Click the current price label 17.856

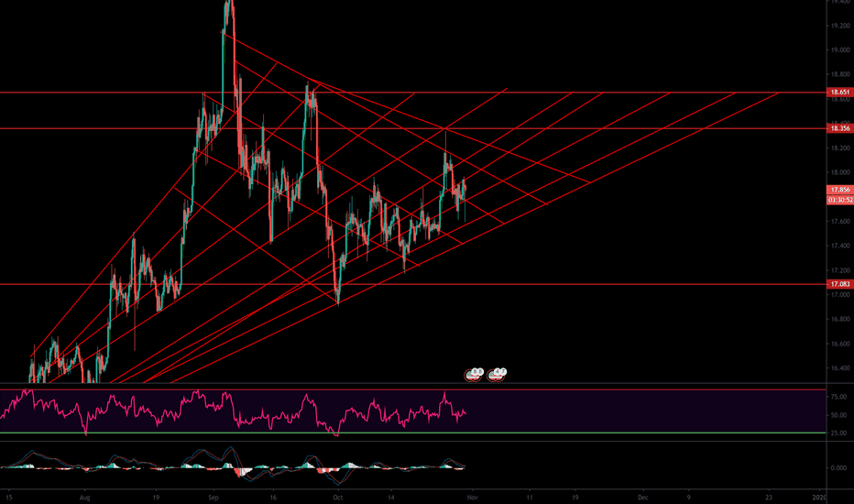pos(839,190)
